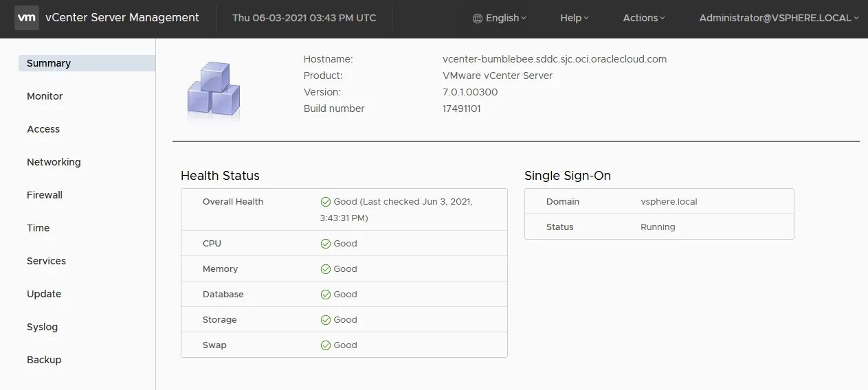Screen dimensions: 868x390
Task: Click the vCenter Server Management title
Action: (x=122, y=18)
